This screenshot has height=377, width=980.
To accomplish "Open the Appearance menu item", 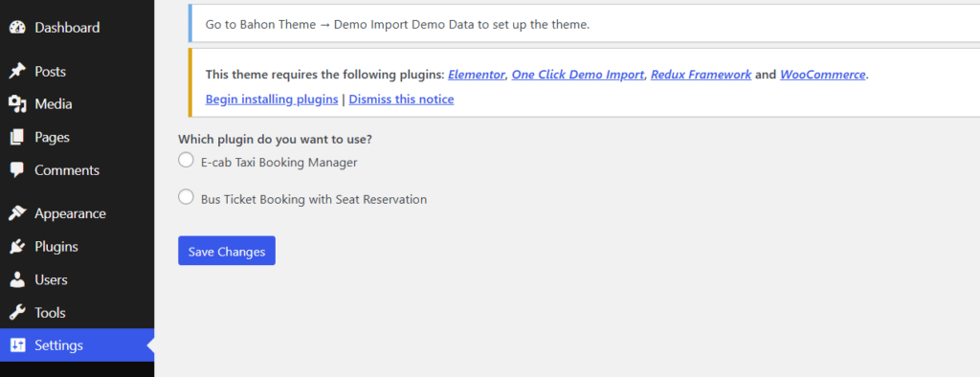I will [x=77, y=213].
